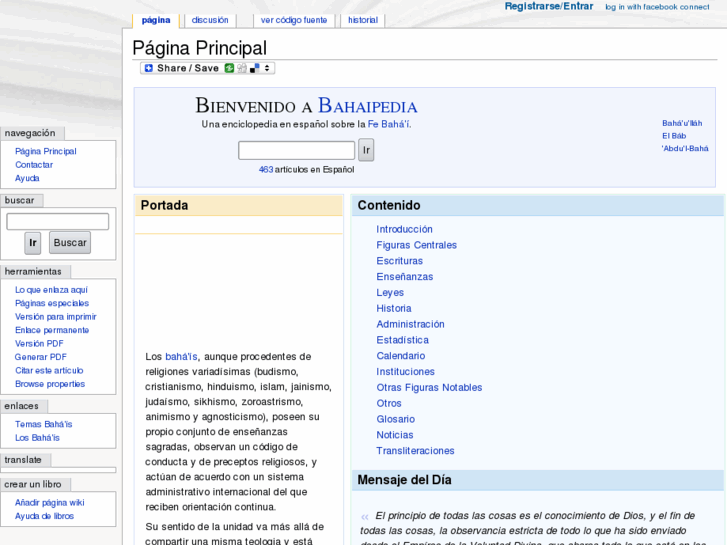Open Calendario in Contenido
Viewport: 727px width, 545px height.
[x=401, y=356]
